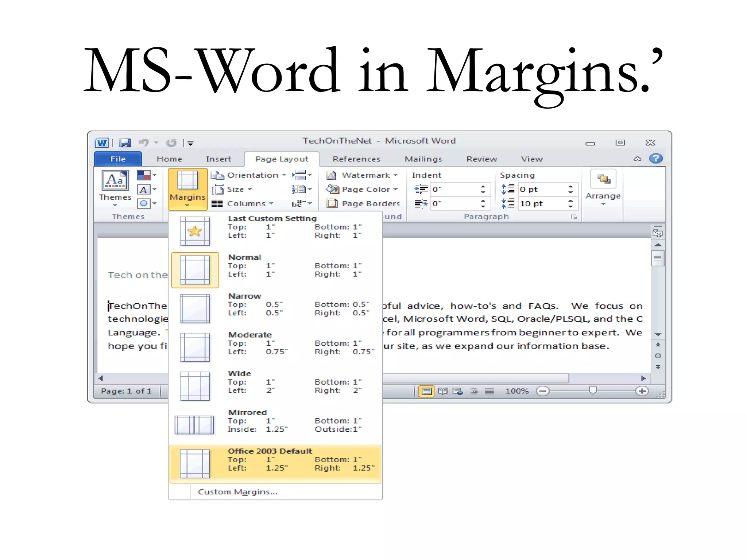The height and width of the screenshot is (560, 747).
Task: Select the Narrow margins preset
Action: point(276,308)
